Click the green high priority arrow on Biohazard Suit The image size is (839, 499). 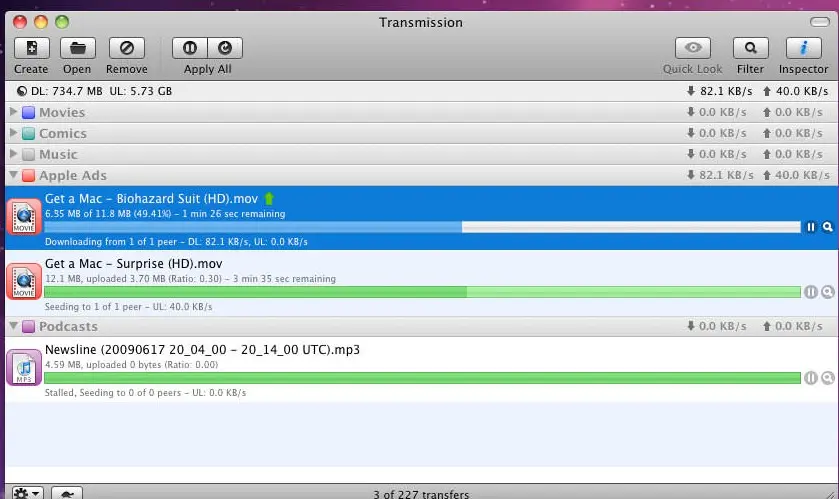click(x=269, y=198)
